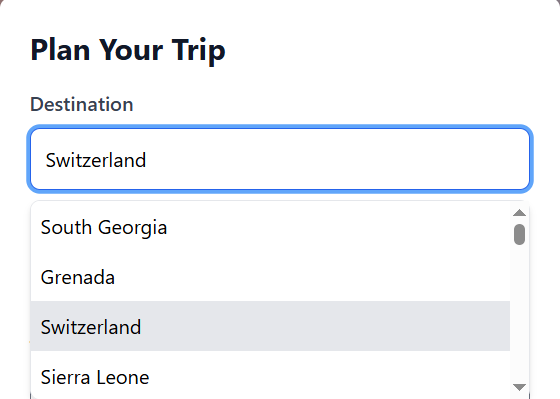Place cursor in typed Switzerland text
The image size is (560, 399).
pos(96,160)
